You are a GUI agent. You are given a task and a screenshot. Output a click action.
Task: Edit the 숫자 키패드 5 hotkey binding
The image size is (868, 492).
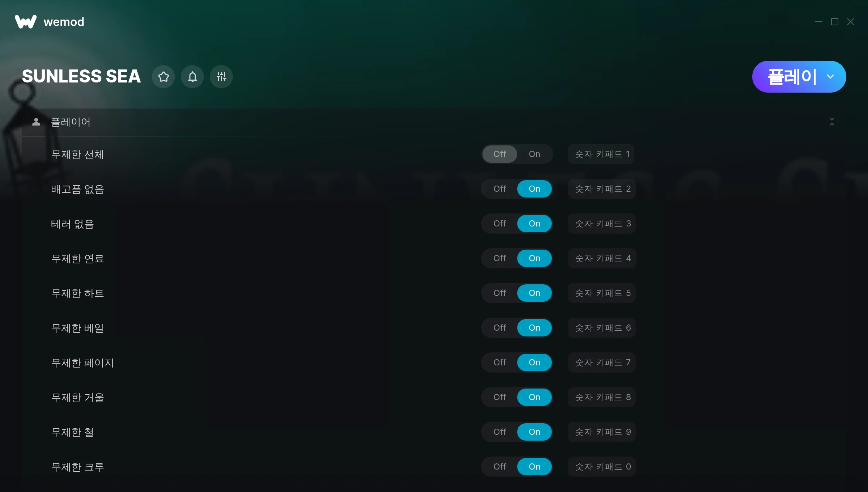pyautogui.click(x=602, y=293)
